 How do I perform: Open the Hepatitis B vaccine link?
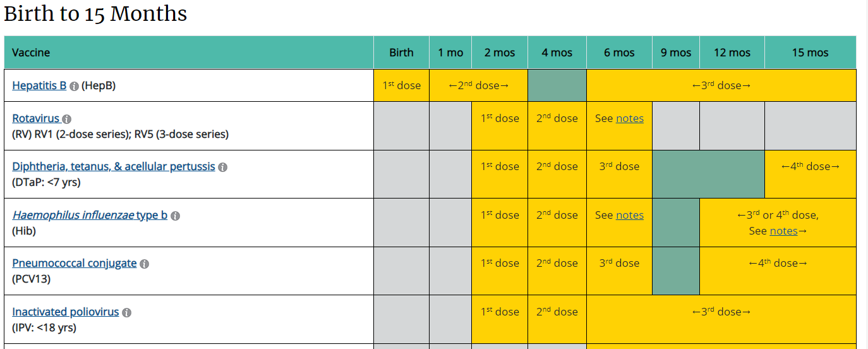point(39,85)
